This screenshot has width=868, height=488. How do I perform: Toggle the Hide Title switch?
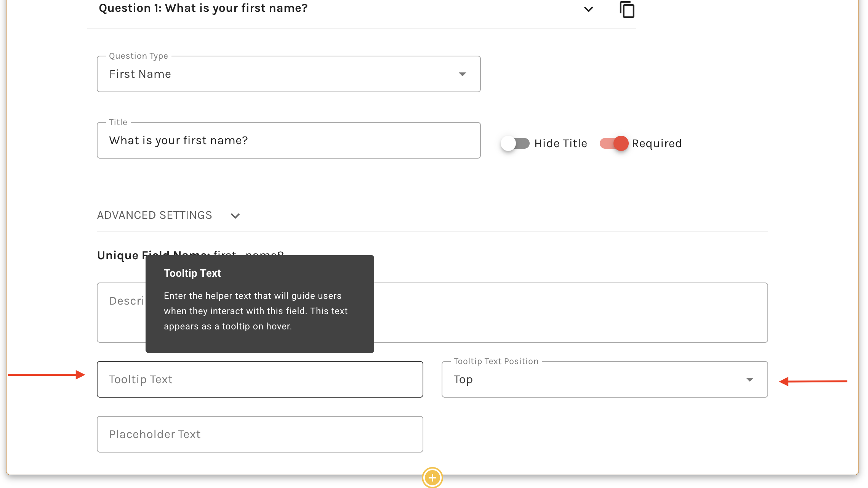point(515,143)
